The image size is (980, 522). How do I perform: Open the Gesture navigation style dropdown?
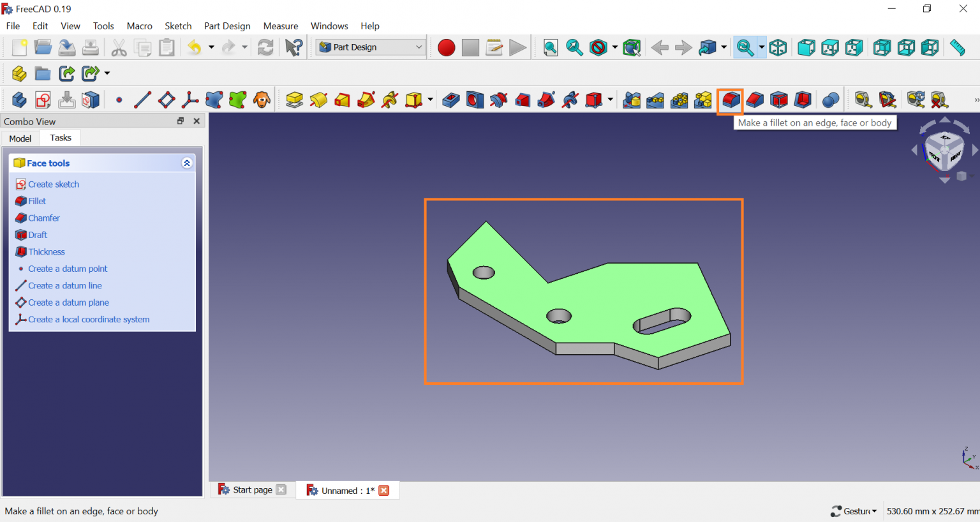854,511
